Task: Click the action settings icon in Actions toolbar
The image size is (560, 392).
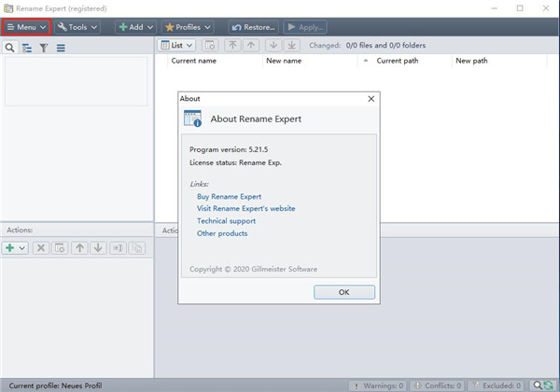Action: (60, 247)
